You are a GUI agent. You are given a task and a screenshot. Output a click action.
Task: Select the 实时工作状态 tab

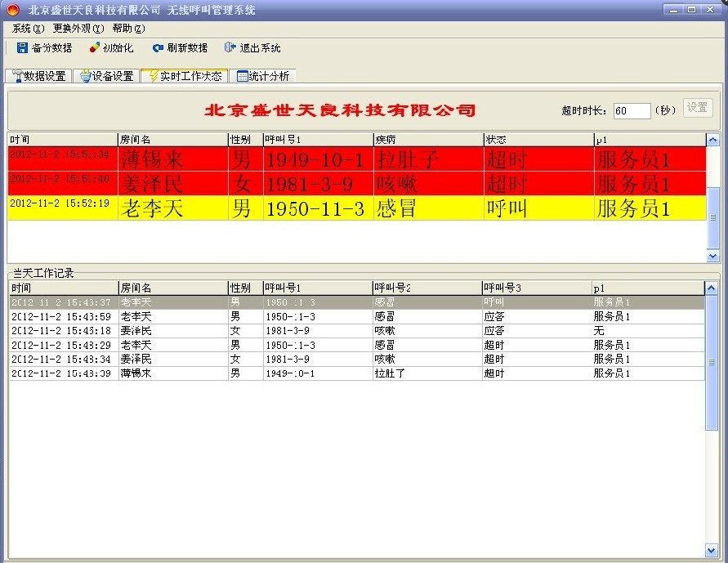(185, 76)
